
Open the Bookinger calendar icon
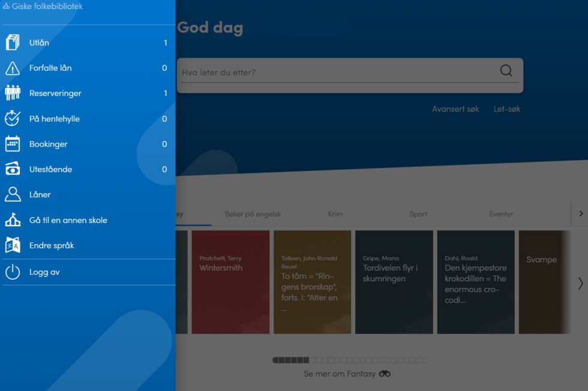pos(13,144)
